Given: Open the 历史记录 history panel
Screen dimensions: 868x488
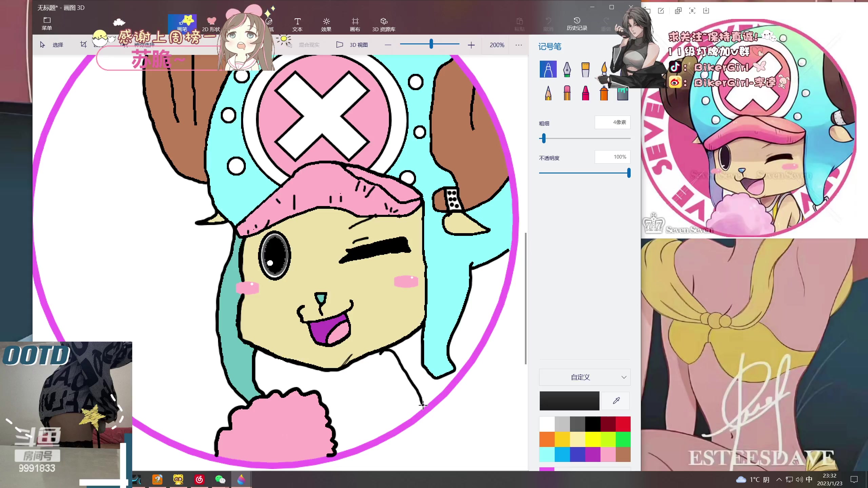Looking at the screenshot, I should click(577, 24).
